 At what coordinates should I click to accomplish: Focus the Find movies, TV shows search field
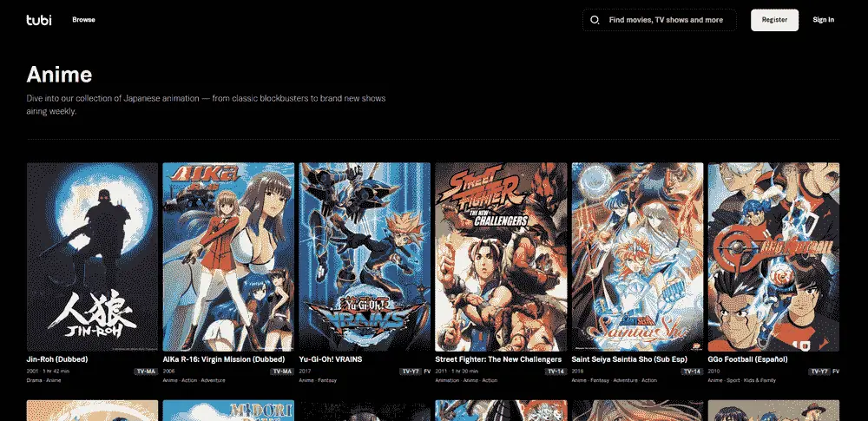point(660,20)
